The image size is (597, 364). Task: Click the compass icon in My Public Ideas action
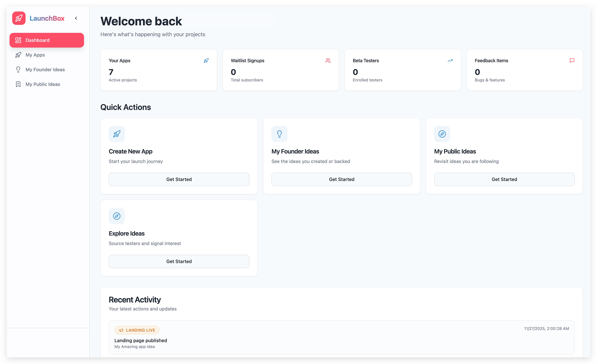coord(442,134)
